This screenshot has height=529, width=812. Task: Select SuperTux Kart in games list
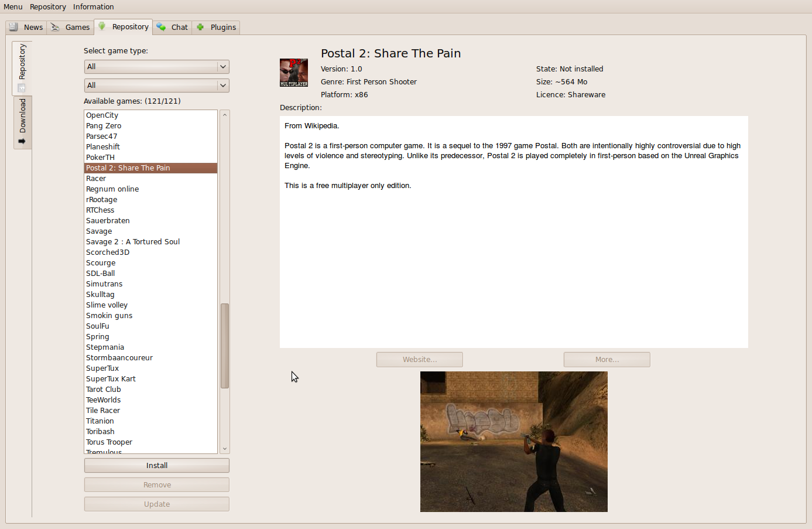(111, 379)
